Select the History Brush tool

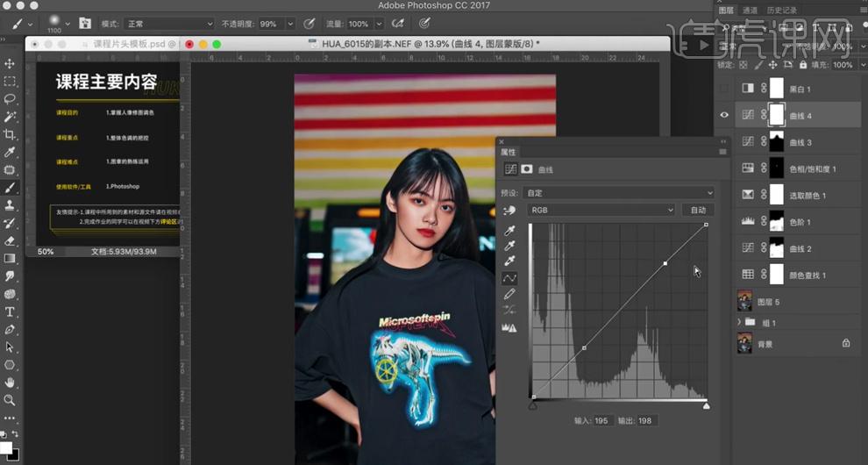point(10,224)
